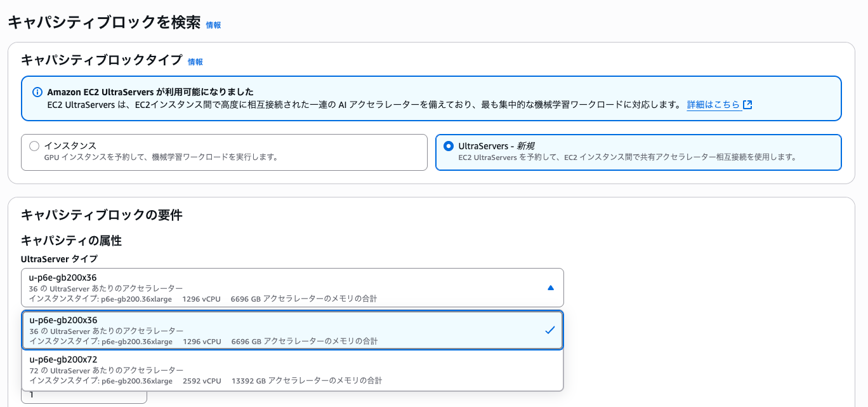This screenshot has width=868, height=407.
Task: Choose the u-p6e-gb200x36 option in the list
Action: 293,330
